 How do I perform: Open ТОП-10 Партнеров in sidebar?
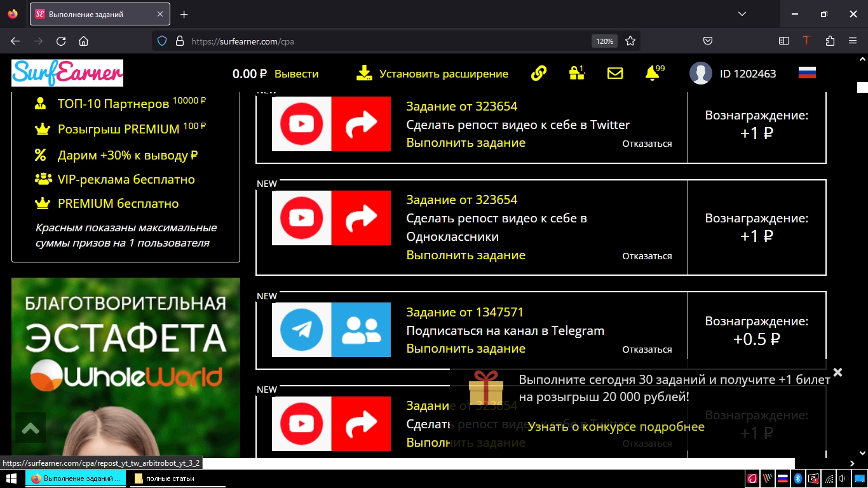click(113, 103)
